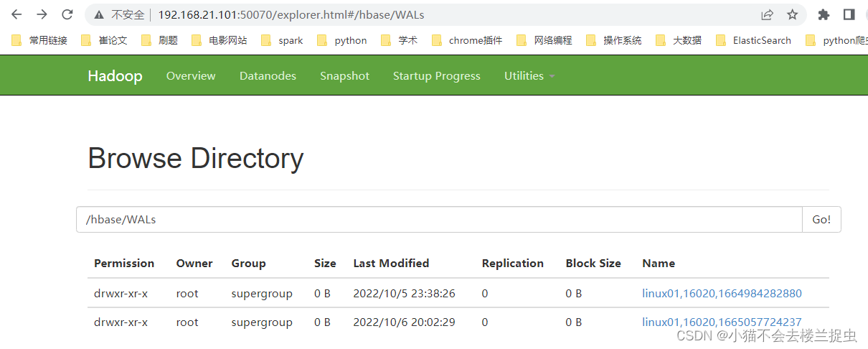
Task: Click the URL address bar
Action: [445, 14]
